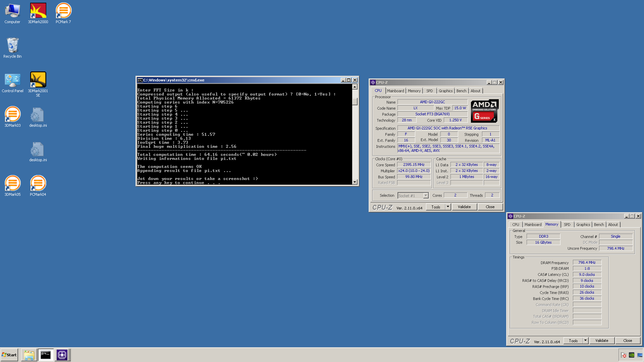Select the 3DMark2000 desktop shortcut
The width and height of the screenshot is (644, 362).
pos(38,13)
